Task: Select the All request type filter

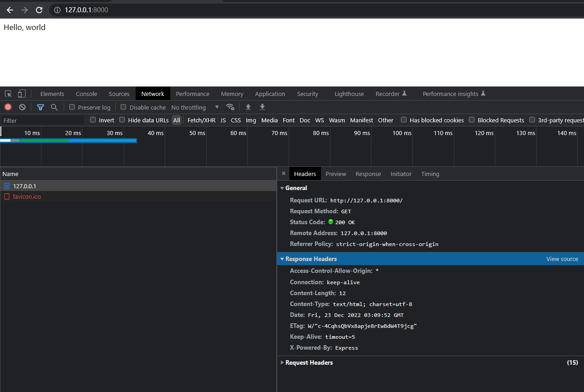Action: [x=177, y=120]
